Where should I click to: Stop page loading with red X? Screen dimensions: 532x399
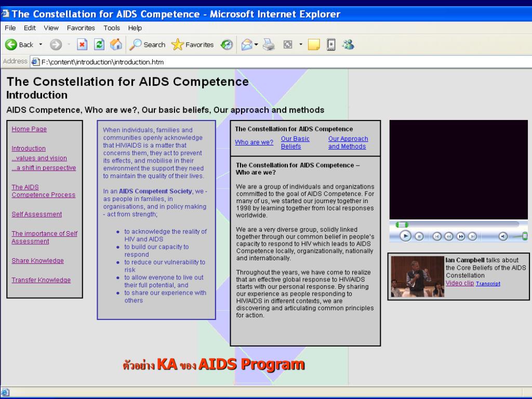point(82,45)
